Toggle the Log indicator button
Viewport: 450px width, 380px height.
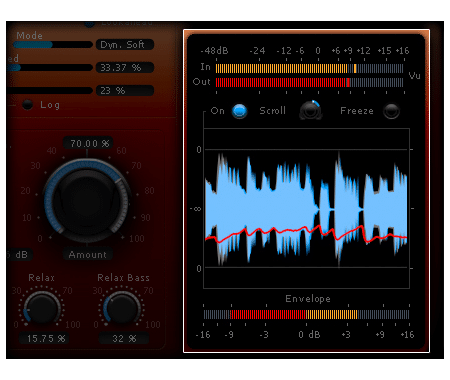coord(28,105)
